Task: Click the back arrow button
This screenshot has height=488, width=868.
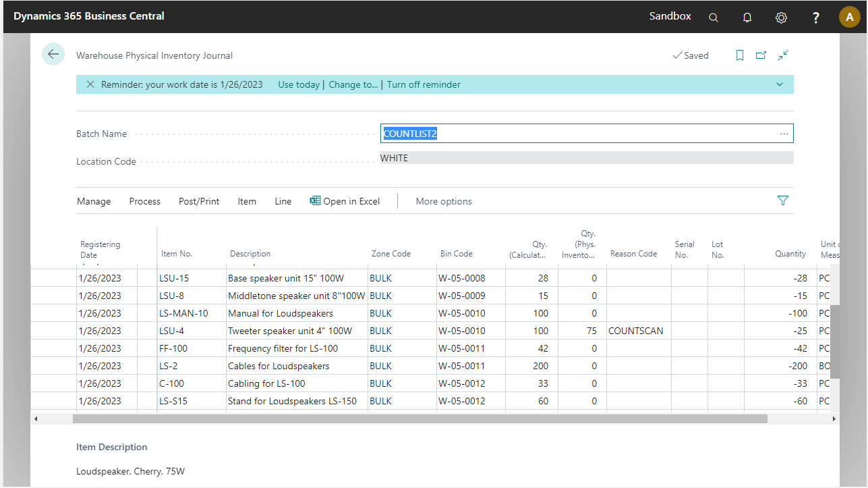Action: pyautogui.click(x=53, y=54)
